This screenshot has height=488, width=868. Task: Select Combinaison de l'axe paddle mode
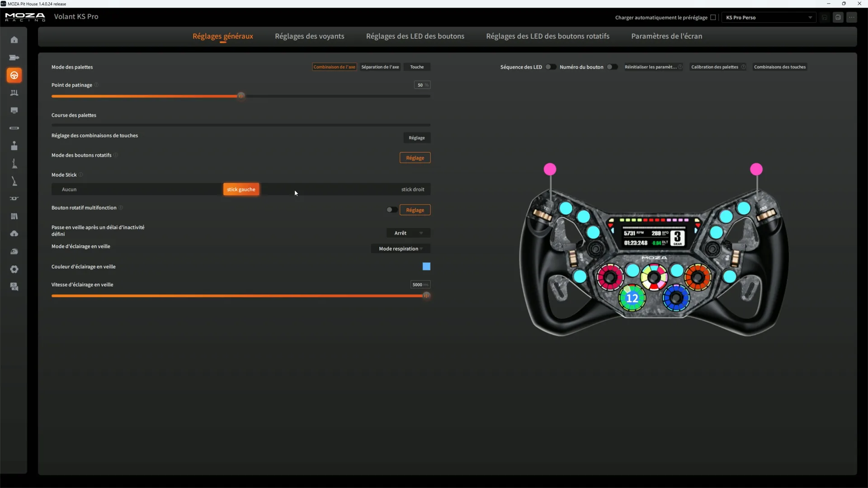tap(335, 67)
